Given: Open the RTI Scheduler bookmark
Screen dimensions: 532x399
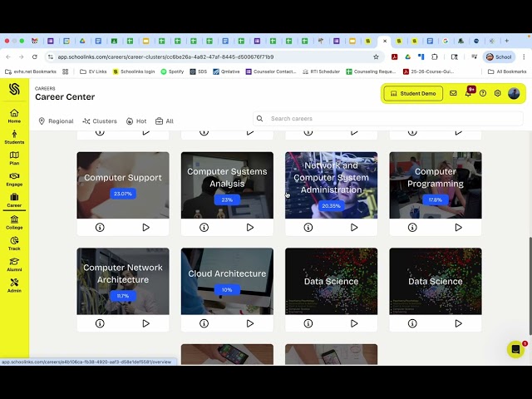Looking at the screenshot, I should pyautogui.click(x=321, y=71).
